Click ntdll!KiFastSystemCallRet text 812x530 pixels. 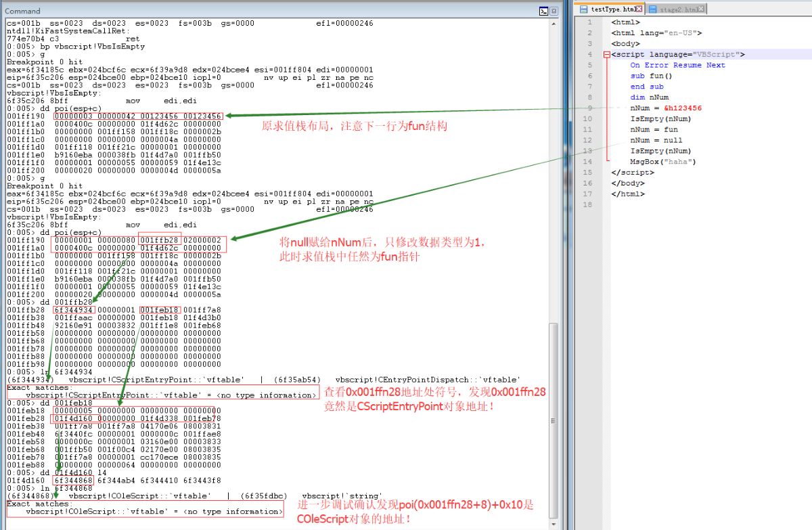click(68, 31)
